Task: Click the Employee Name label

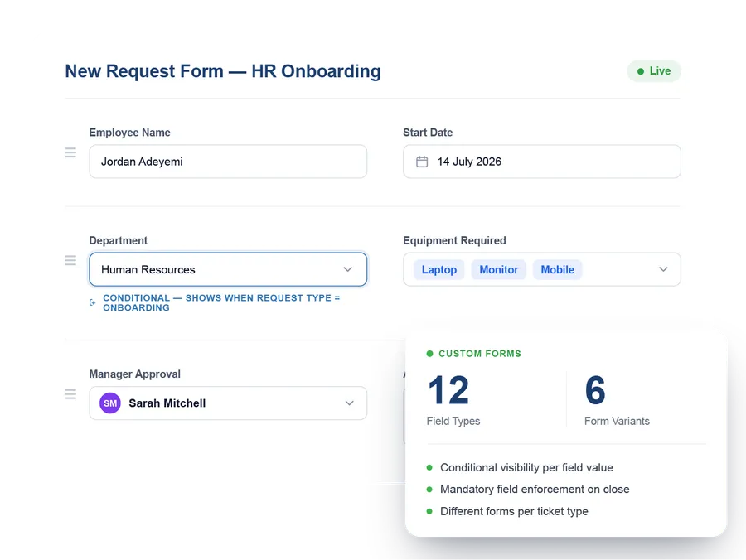Action: [x=129, y=133]
